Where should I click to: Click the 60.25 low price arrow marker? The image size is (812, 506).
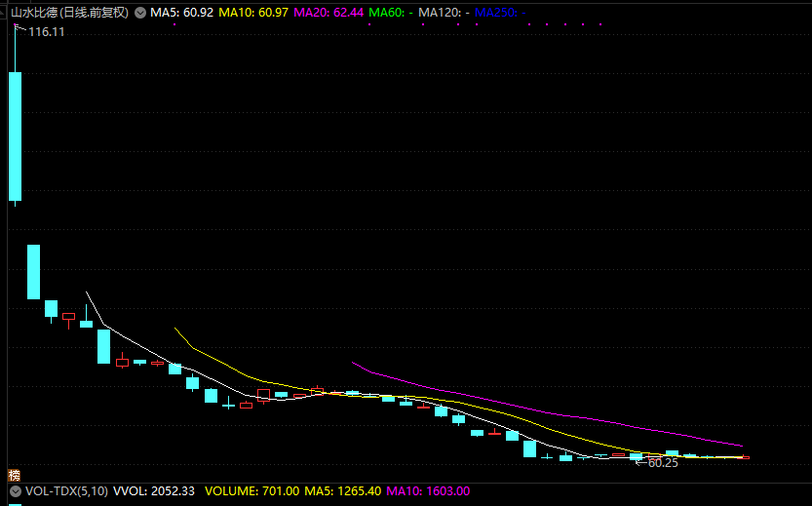(x=658, y=463)
